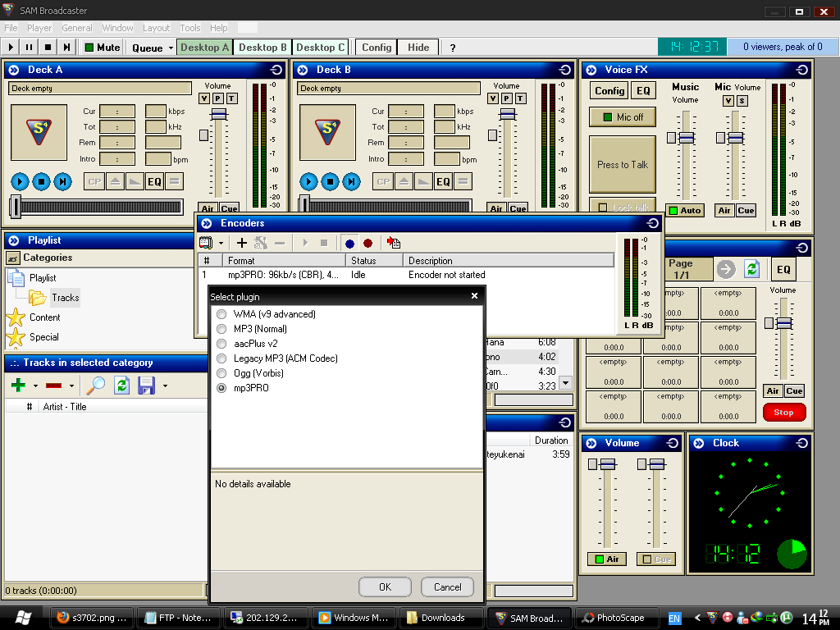The width and height of the screenshot is (840, 630).
Task: Click the Encoders dark blue circle icon
Action: (349, 244)
